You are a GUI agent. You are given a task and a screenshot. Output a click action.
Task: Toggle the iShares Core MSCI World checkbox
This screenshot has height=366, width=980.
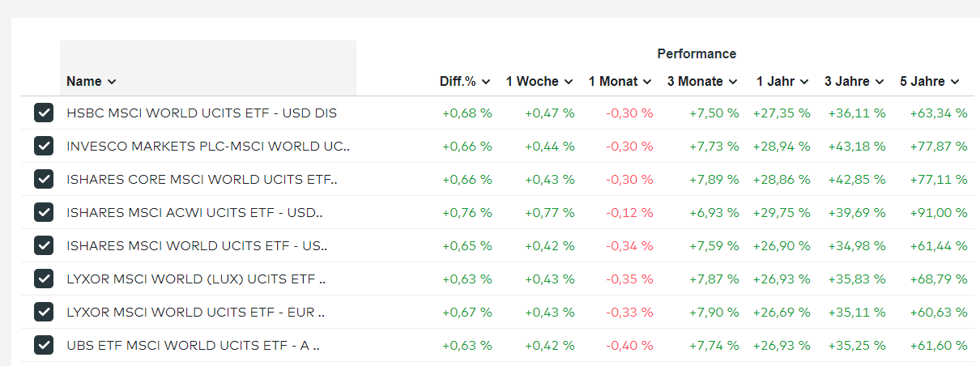(44, 179)
